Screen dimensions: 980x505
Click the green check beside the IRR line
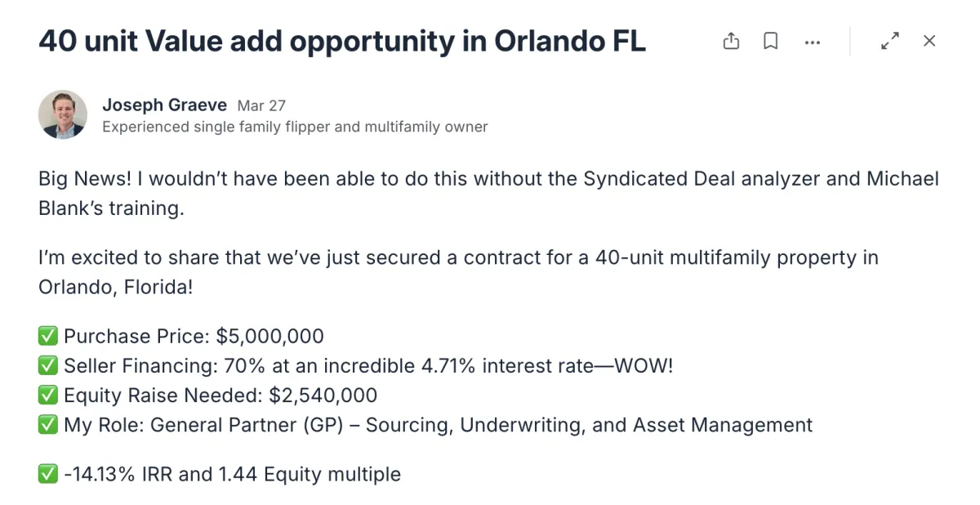point(48,474)
